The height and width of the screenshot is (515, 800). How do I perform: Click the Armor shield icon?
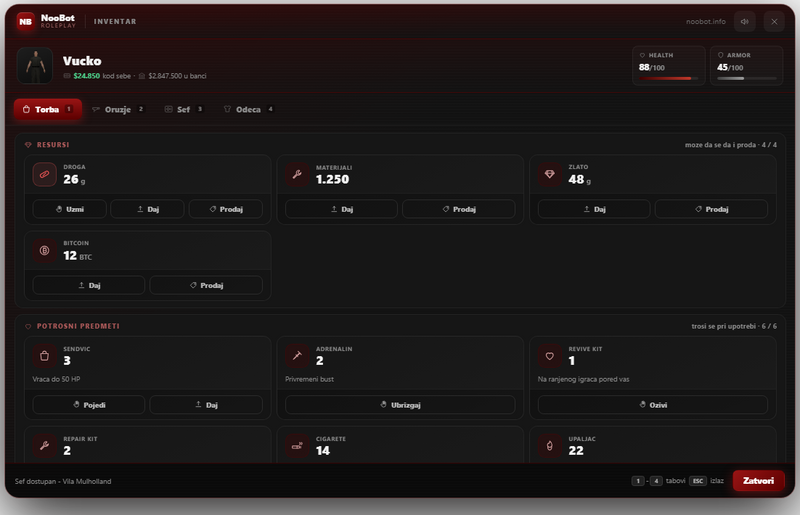tap(720, 55)
